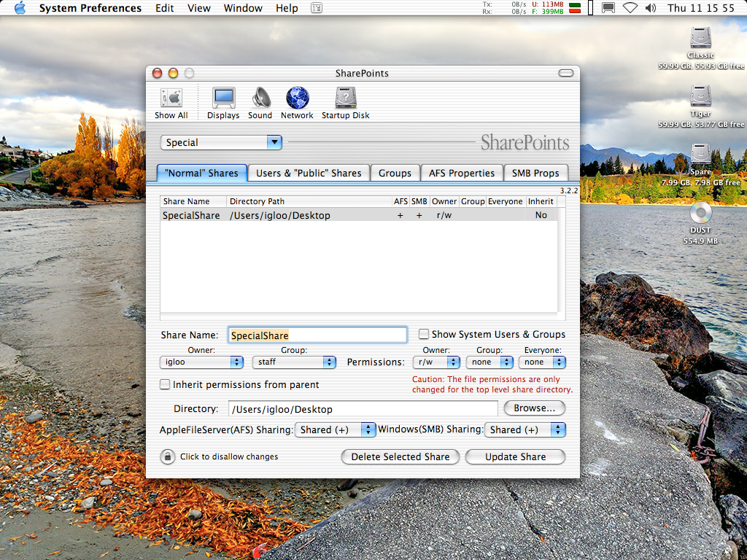Open the System Preferences application menu

(x=90, y=8)
